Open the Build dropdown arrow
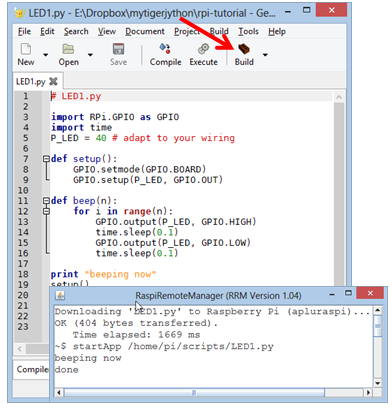The height and width of the screenshot is (408, 392). [265, 55]
